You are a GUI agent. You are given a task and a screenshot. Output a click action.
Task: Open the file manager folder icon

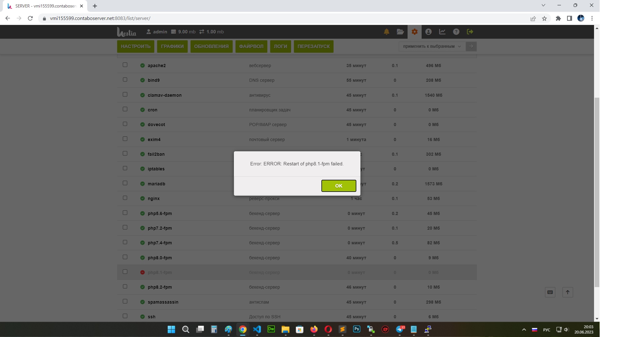tap(400, 32)
